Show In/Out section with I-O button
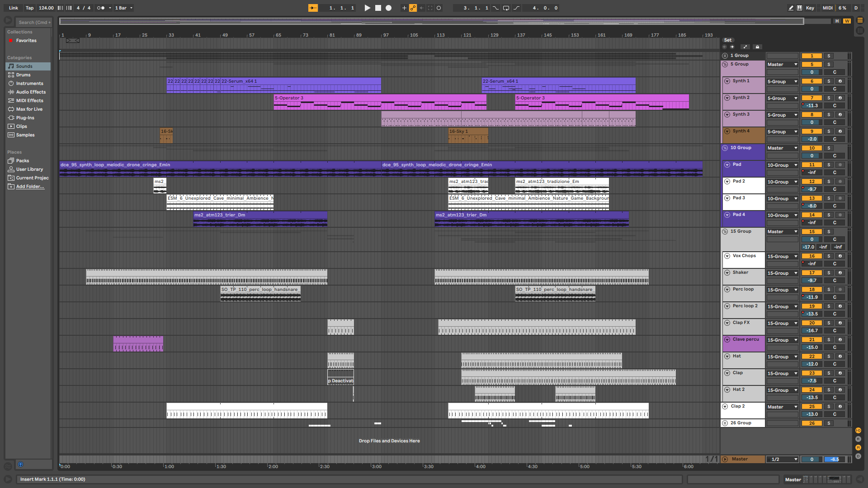The image size is (868, 488). coord(858,431)
